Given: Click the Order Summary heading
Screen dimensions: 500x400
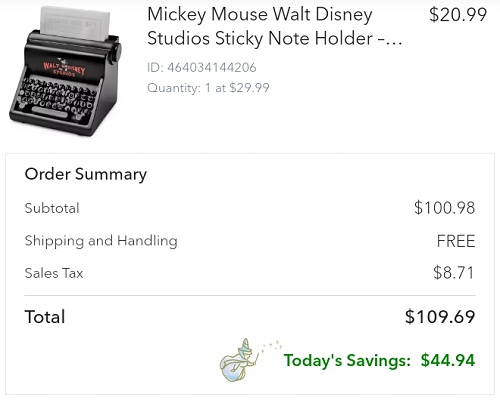Looking at the screenshot, I should (x=86, y=174).
